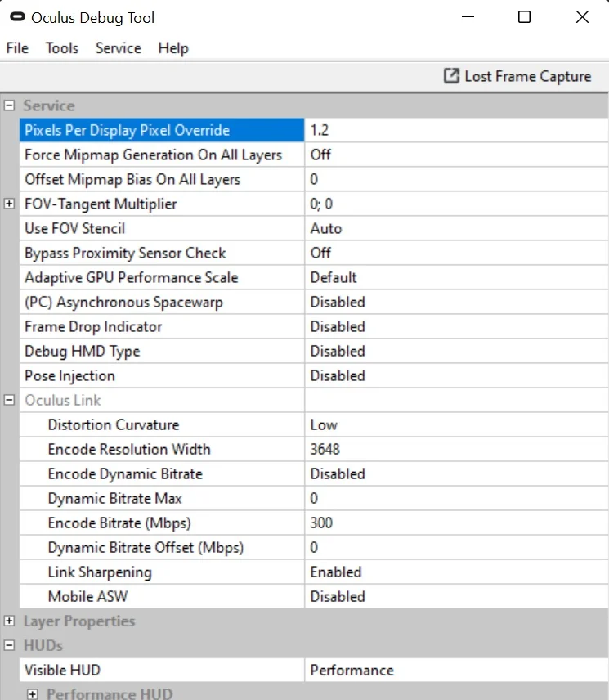The height and width of the screenshot is (700, 609).
Task: Open the File menu
Action: [x=17, y=47]
